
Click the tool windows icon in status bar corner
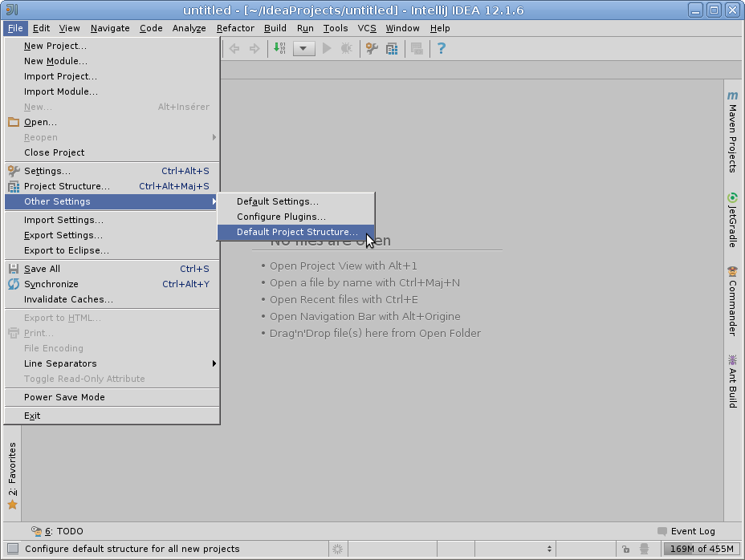click(x=13, y=549)
